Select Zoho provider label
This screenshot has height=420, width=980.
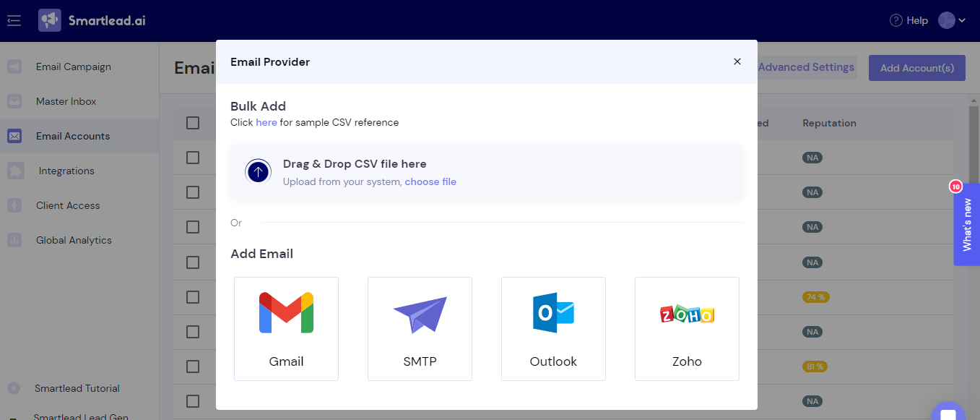click(x=687, y=361)
